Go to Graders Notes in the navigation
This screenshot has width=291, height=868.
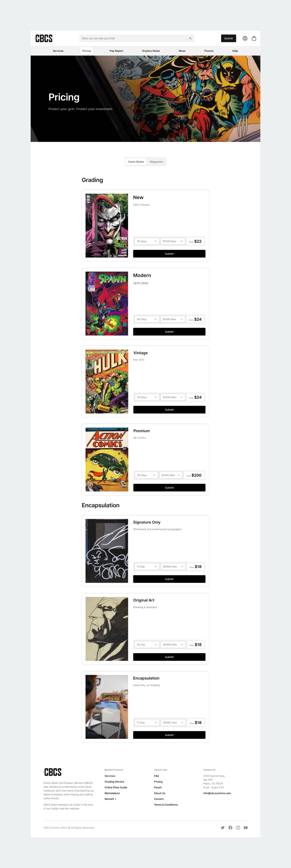click(x=151, y=51)
